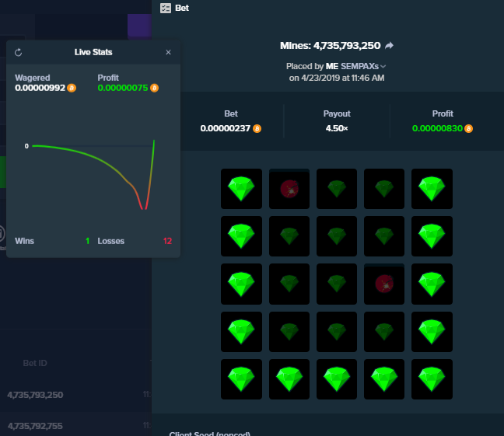Select bottom-row middle bright gem tile
Screen dimensions: 504x436
tap(337, 379)
